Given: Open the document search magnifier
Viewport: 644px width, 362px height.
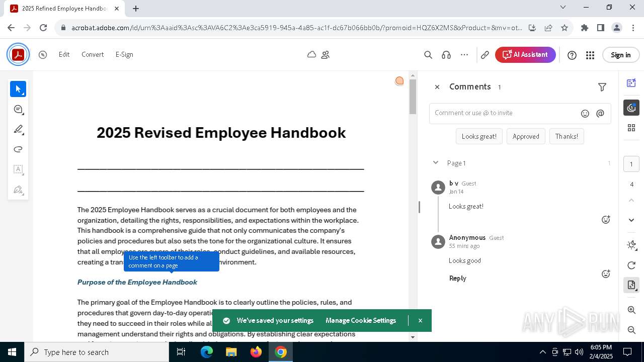Looking at the screenshot, I should click(x=428, y=55).
